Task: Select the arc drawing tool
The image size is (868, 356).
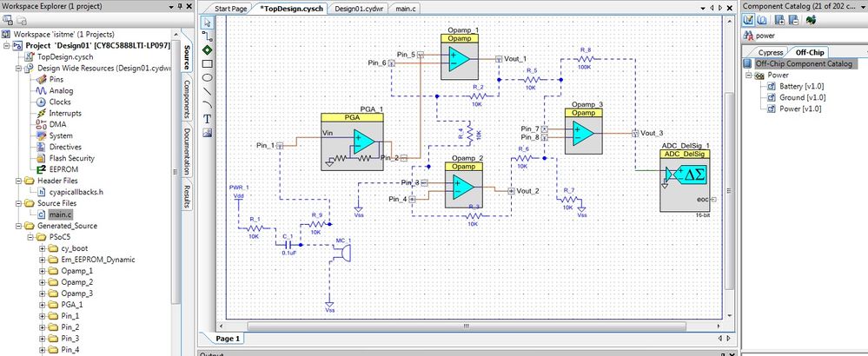Action: pos(208,105)
